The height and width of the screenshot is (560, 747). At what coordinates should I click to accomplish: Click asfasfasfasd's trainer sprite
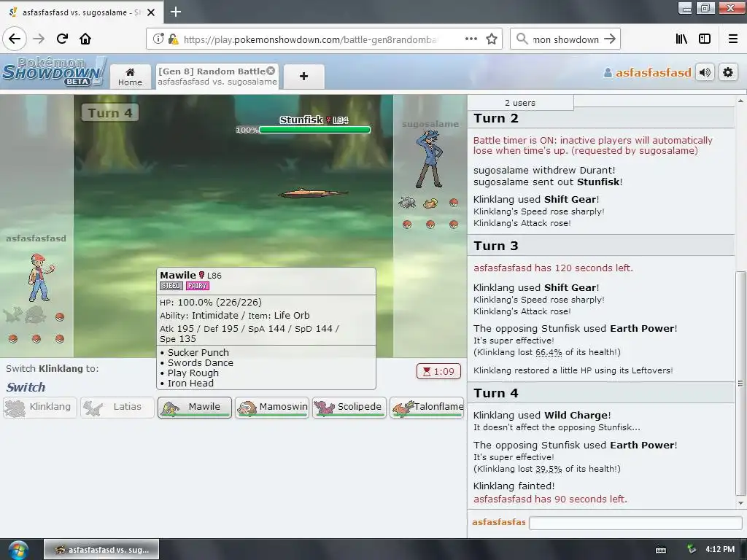tap(40, 278)
